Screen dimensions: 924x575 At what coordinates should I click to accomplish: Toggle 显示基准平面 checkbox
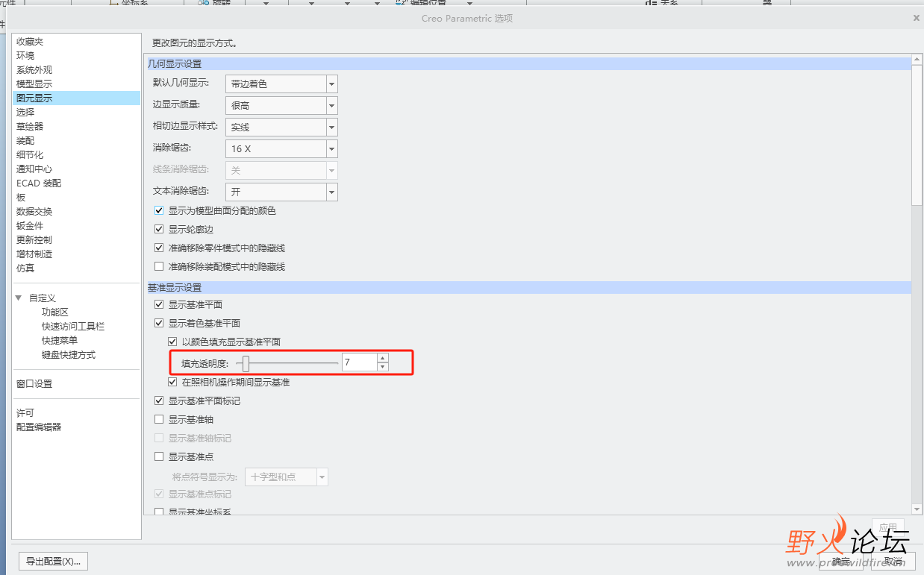click(x=159, y=304)
